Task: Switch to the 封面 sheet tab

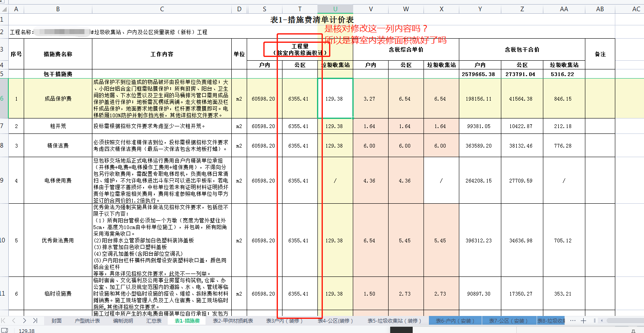Action: point(57,321)
